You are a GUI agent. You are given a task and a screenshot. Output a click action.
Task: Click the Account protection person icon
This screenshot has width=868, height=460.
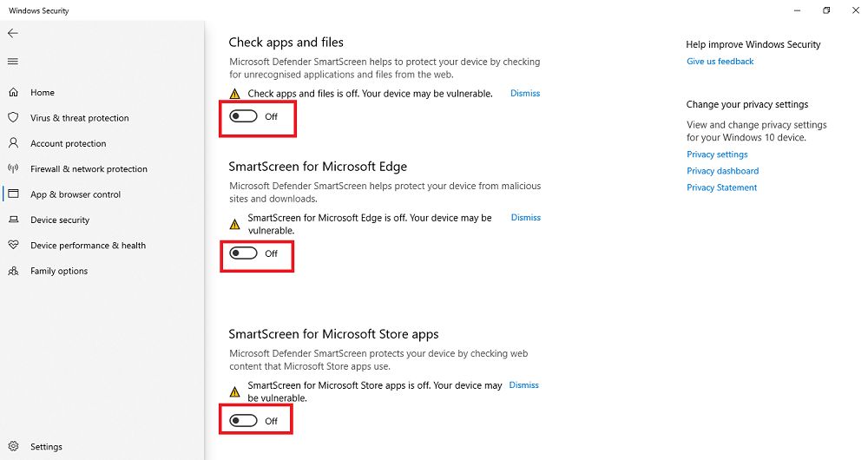pos(13,143)
